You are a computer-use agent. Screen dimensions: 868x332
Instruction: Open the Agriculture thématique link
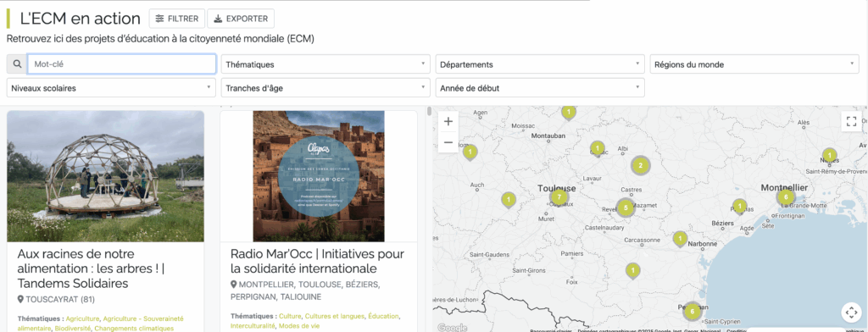[x=83, y=318]
